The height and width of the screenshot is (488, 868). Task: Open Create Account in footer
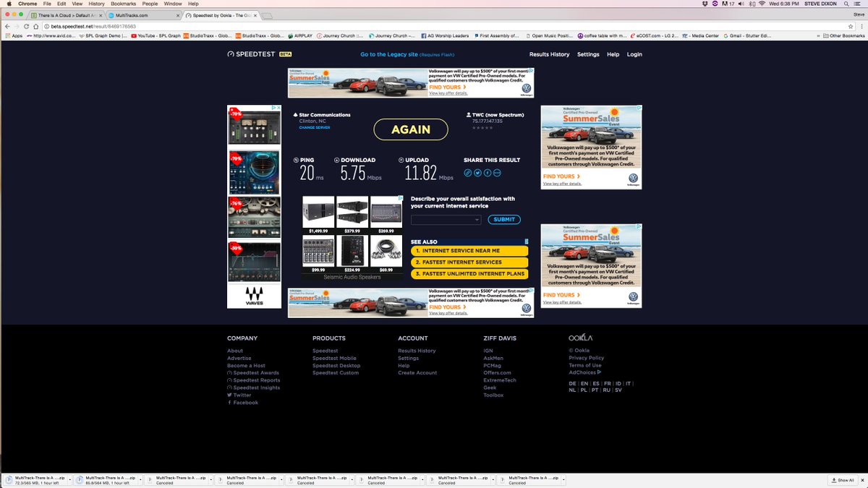point(417,373)
